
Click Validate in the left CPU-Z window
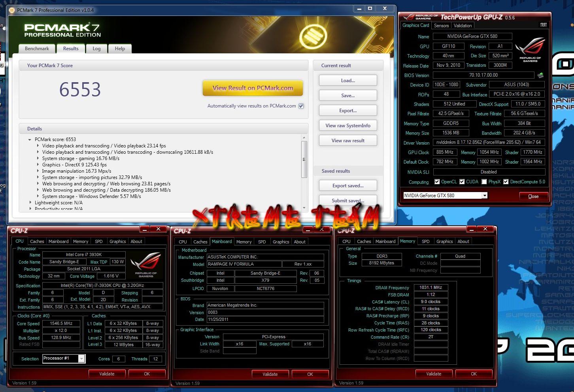pos(107,374)
